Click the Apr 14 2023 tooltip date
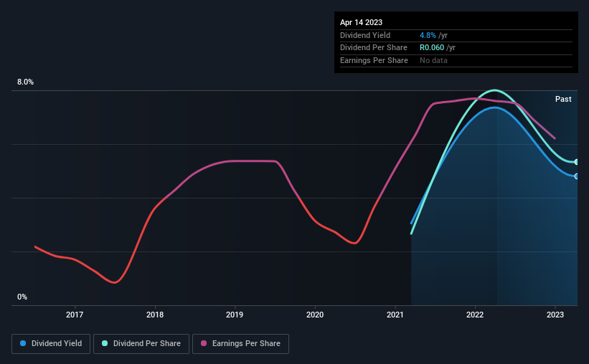The height and width of the screenshot is (364, 589). pyautogui.click(x=361, y=22)
